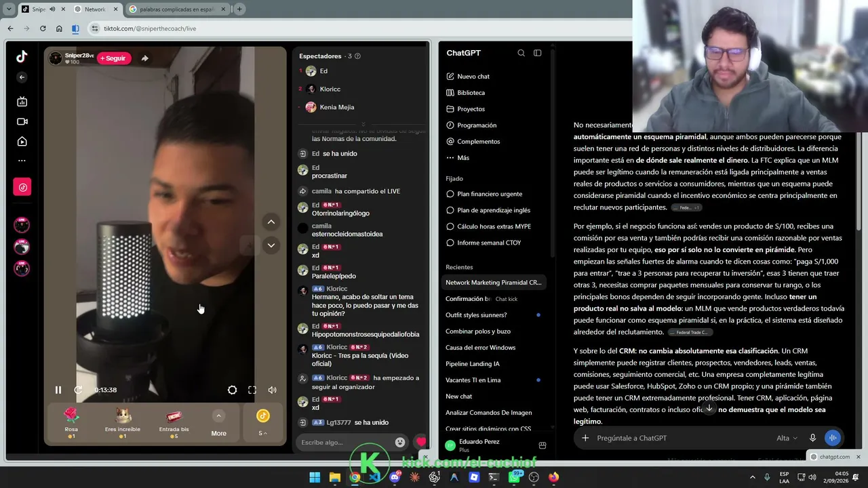
Task: Open the pink highlighted icon in TikTok sidebar
Action: [x=22, y=187]
